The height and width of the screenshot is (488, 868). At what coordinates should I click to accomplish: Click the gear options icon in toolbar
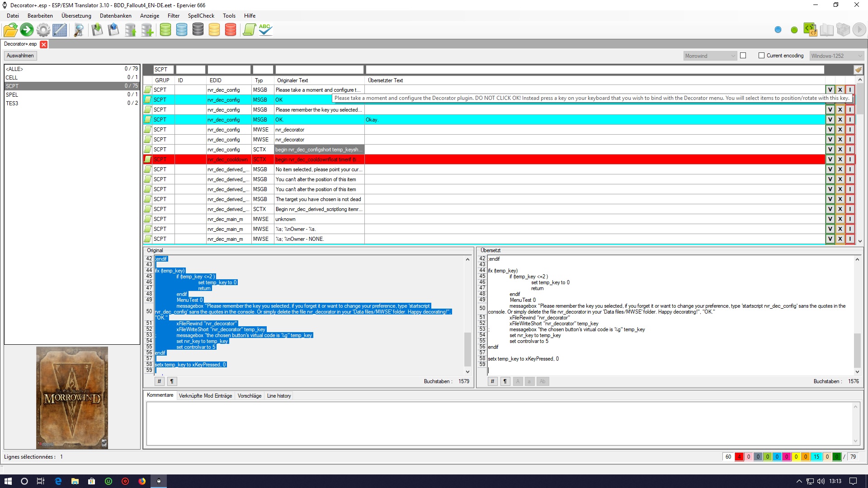43,30
